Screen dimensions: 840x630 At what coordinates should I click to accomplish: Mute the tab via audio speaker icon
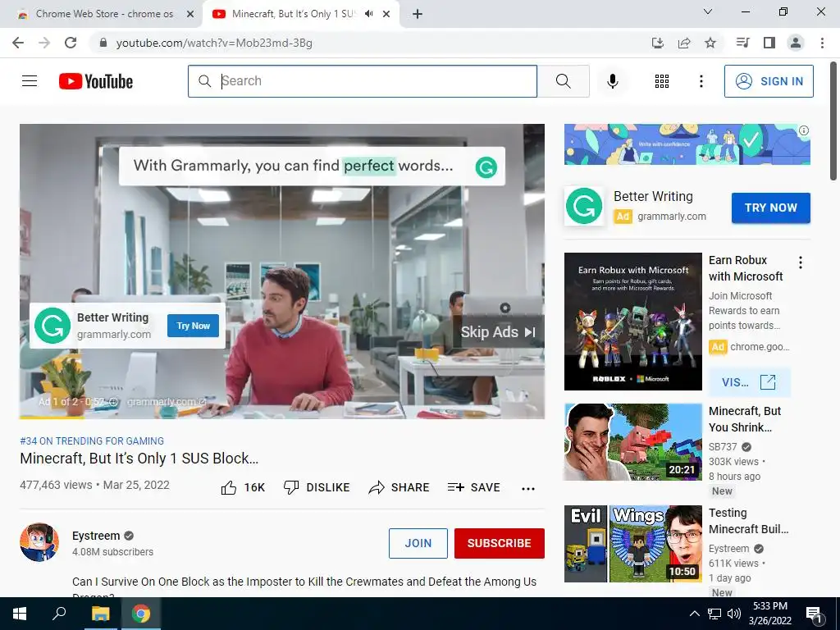point(368,14)
